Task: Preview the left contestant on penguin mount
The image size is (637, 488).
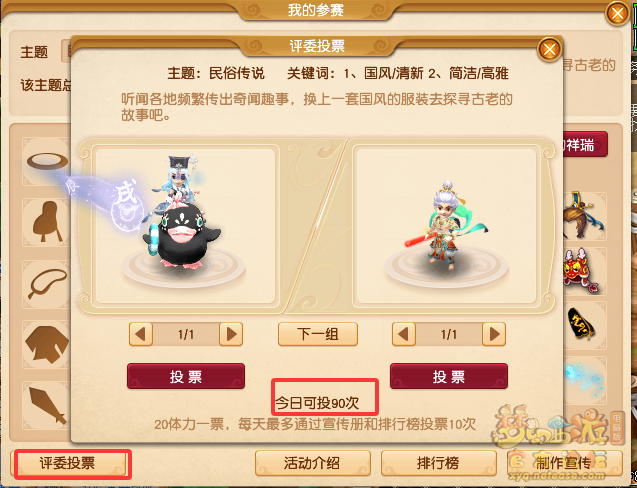Action: (184, 226)
